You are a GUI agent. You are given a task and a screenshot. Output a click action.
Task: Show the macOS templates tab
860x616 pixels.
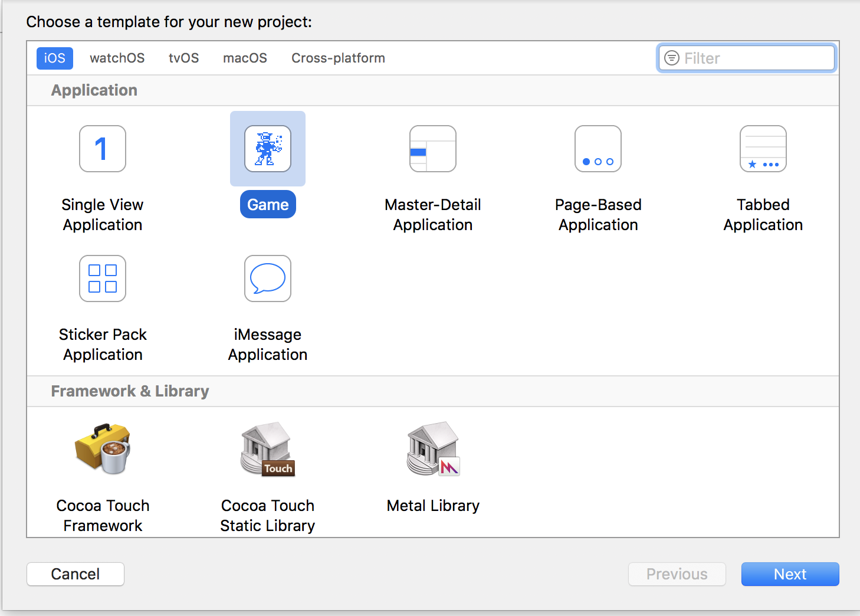point(245,58)
